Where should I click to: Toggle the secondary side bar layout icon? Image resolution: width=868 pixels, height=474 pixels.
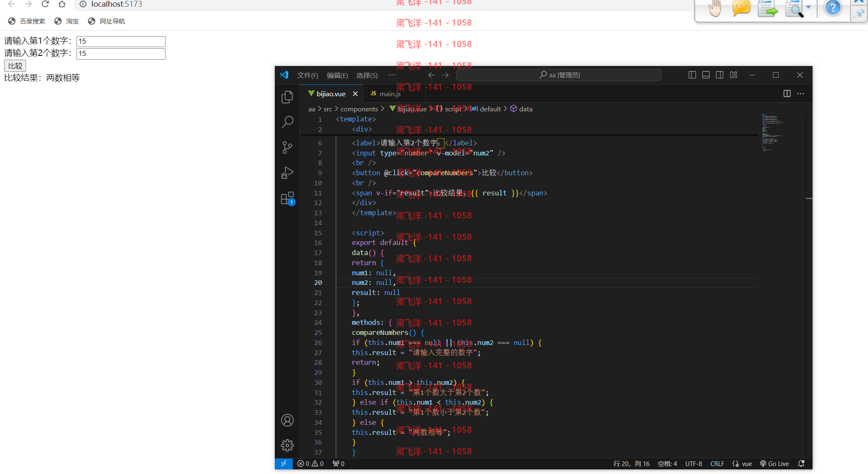pyautogui.click(x=720, y=75)
